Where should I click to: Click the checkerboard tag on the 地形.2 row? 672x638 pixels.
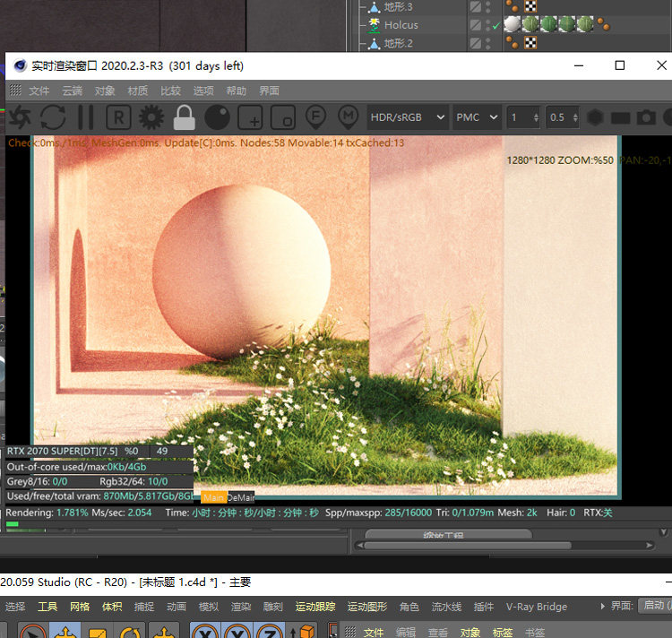tap(530, 43)
